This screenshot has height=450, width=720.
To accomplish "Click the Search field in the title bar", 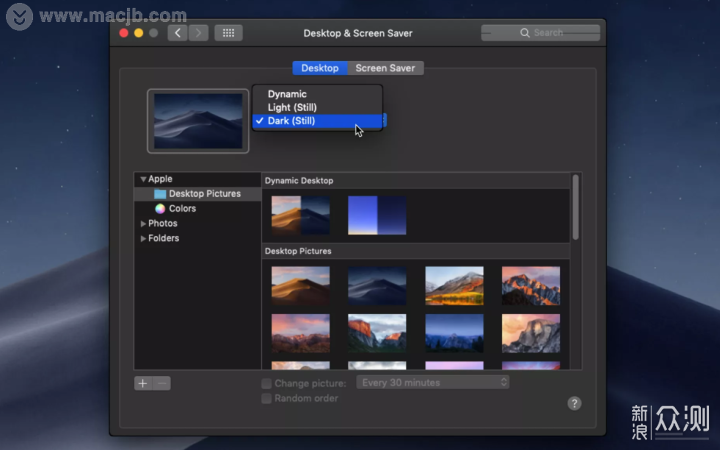I will [x=540, y=33].
